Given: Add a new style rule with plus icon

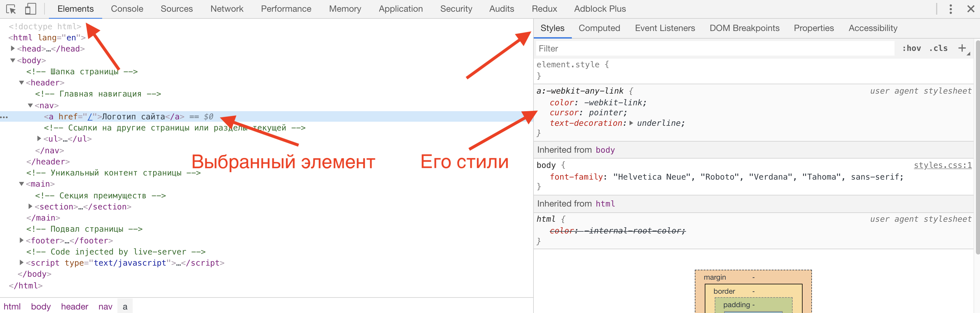Looking at the screenshot, I should point(962,48).
